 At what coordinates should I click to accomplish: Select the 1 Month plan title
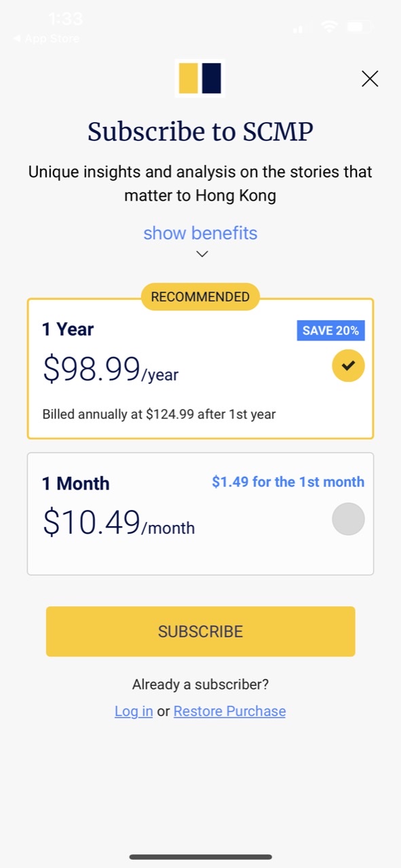tap(76, 484)
